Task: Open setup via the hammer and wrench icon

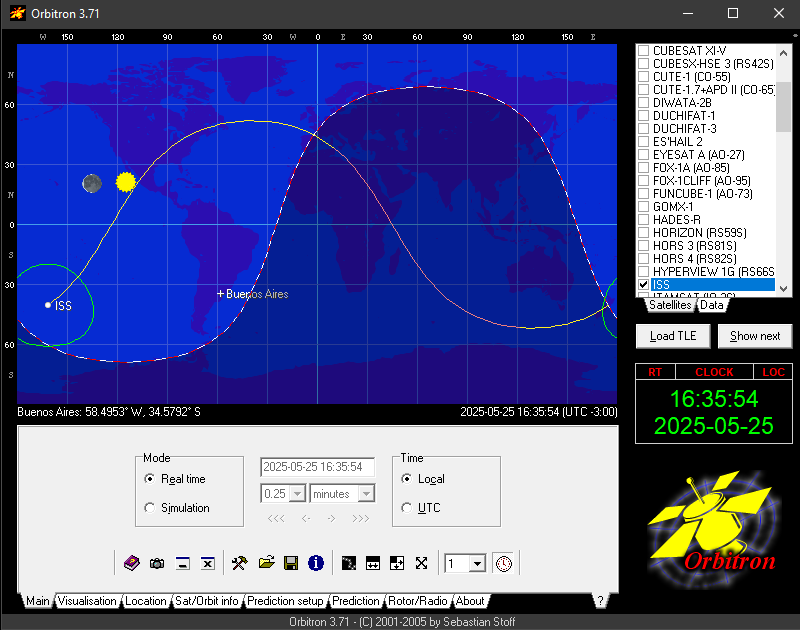Action: coord(239,564)
